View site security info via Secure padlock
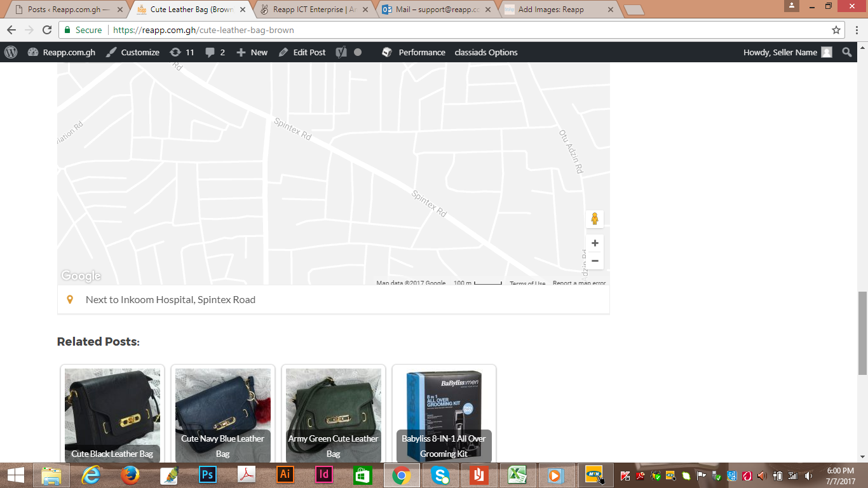The image size is (868, 488). click(83, 30)
